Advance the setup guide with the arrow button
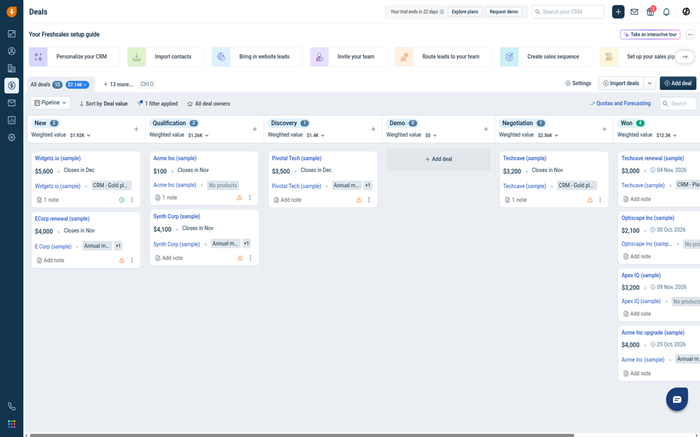700x437 pixels. pos(684,57)
